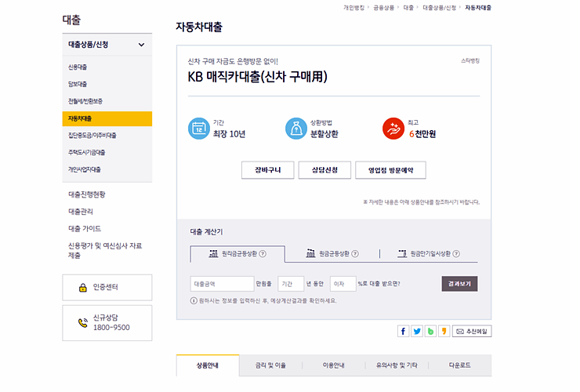This screenshot has height=392, width=580.
Task: Click 대출상품/신청 in the breadcrumb
Action: coord(440,8)
